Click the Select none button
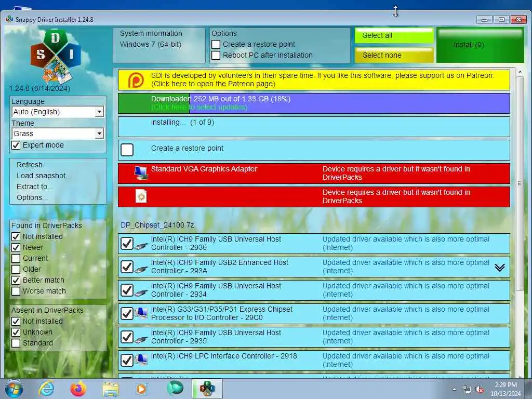The height and width of the screenshot is (399, 532). tap(394, 55)
